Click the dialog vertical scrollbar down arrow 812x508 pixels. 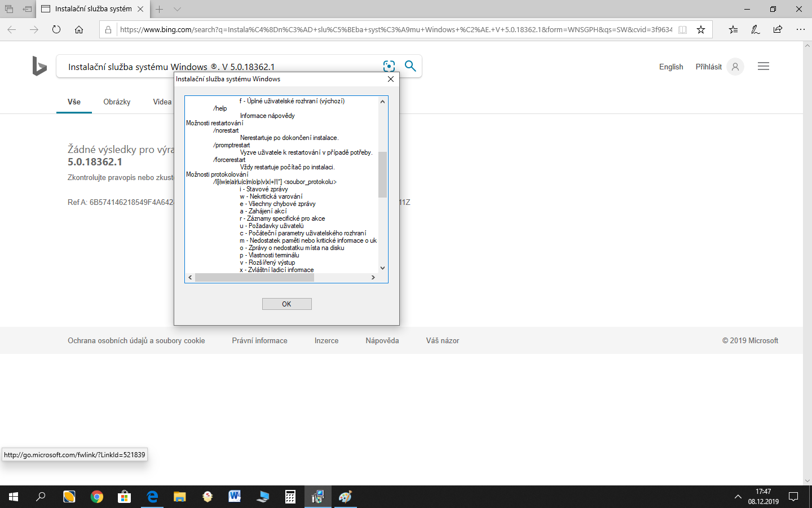tap(382, 268)
